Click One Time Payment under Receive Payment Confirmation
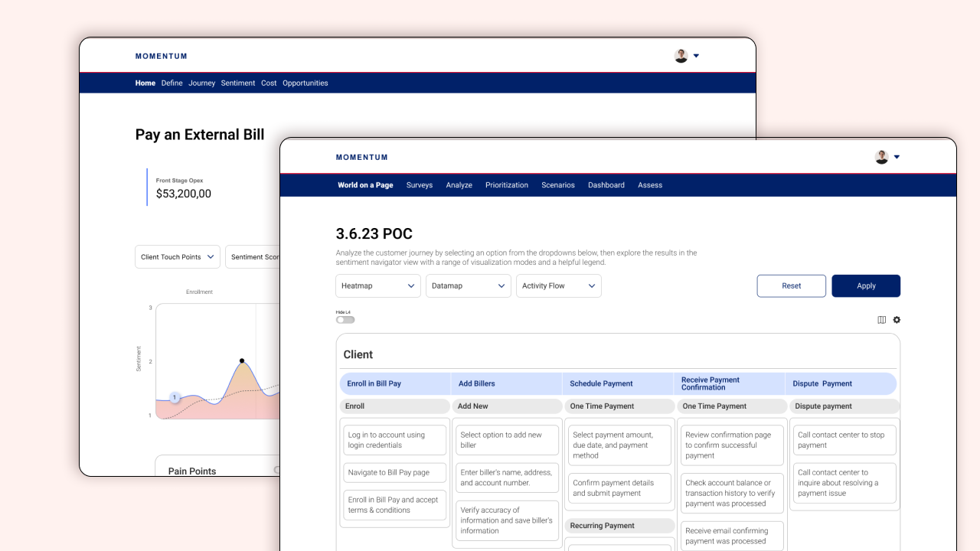Image resolution: width=980 pixels, height=551 pixels. pyautogui.click(x=733, y=406)
